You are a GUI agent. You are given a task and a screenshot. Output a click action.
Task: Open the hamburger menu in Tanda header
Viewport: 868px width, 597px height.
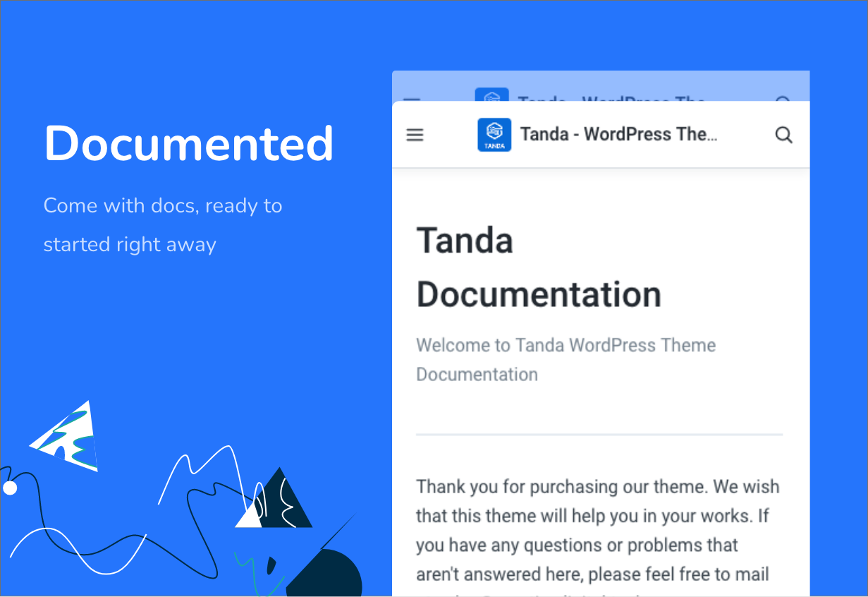point(415,135)
